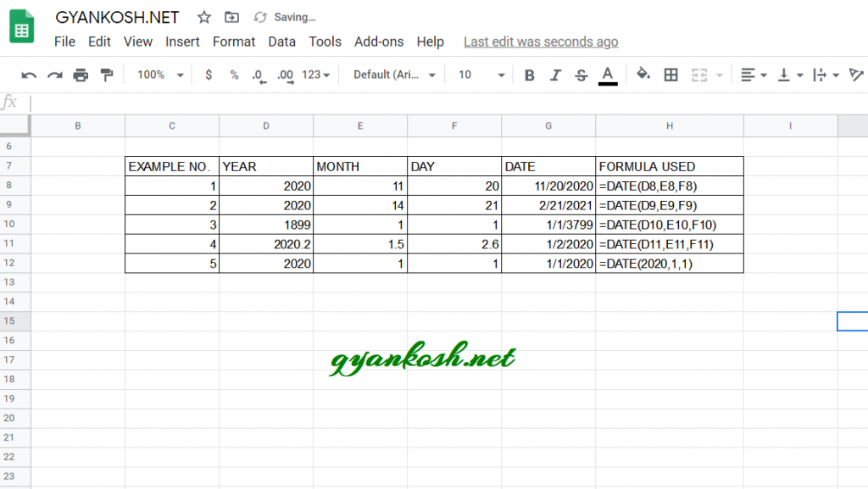Viewport: 868px width, 489px height.
Task: Toggle strikethrough formatting
Action: [581, 75]
